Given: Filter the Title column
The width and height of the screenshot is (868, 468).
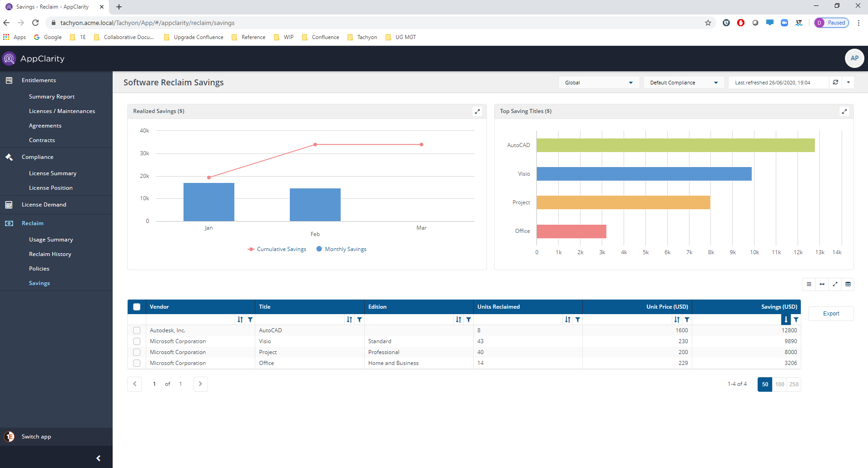Looking at the screenshot, I should coord(360,320).
